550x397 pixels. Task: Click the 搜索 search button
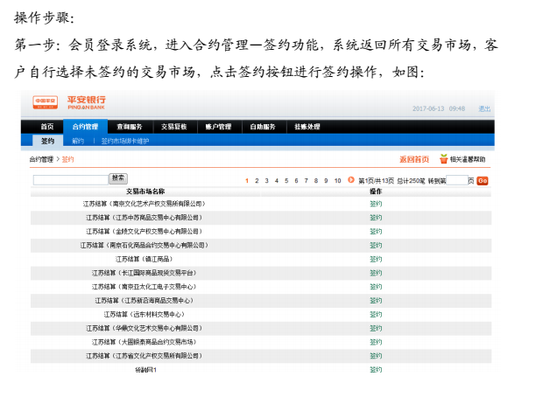click(x=118, y=178)
